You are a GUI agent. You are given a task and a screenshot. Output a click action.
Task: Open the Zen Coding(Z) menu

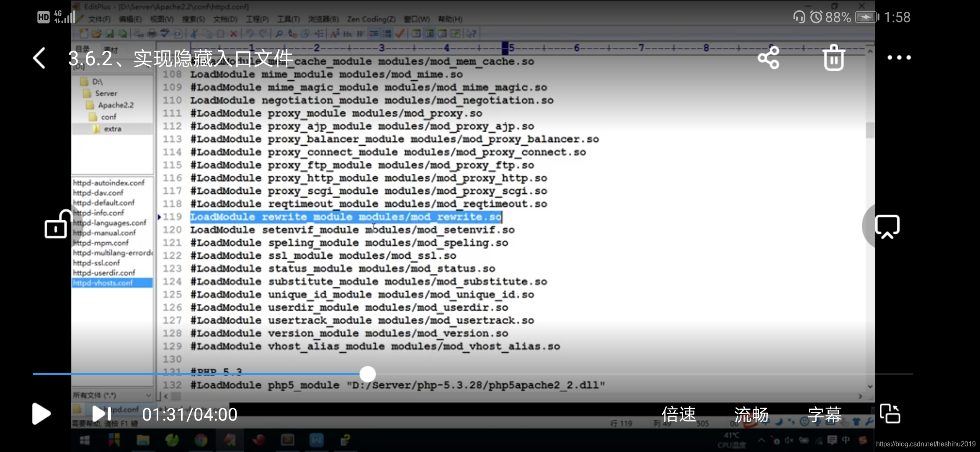(371, 19)
